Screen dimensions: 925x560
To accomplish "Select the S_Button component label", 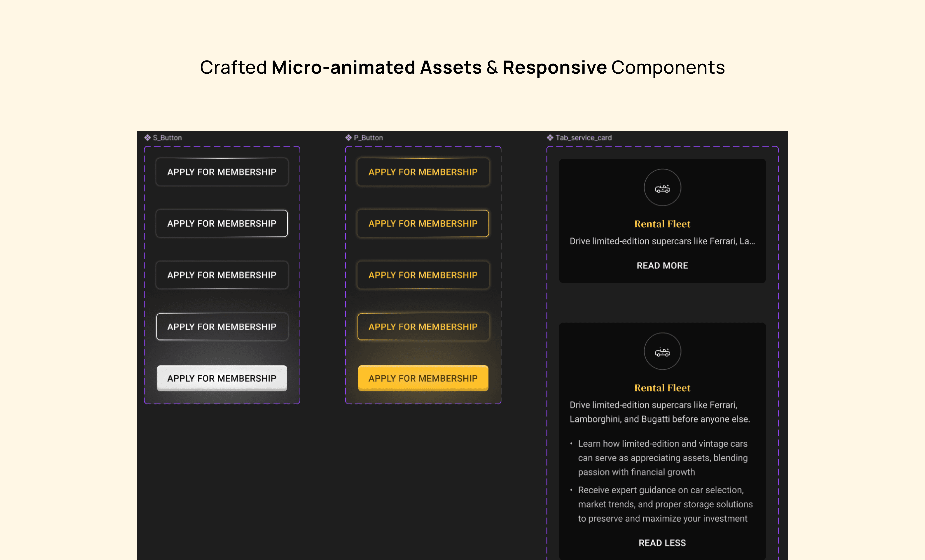I will tap(167, 138).
